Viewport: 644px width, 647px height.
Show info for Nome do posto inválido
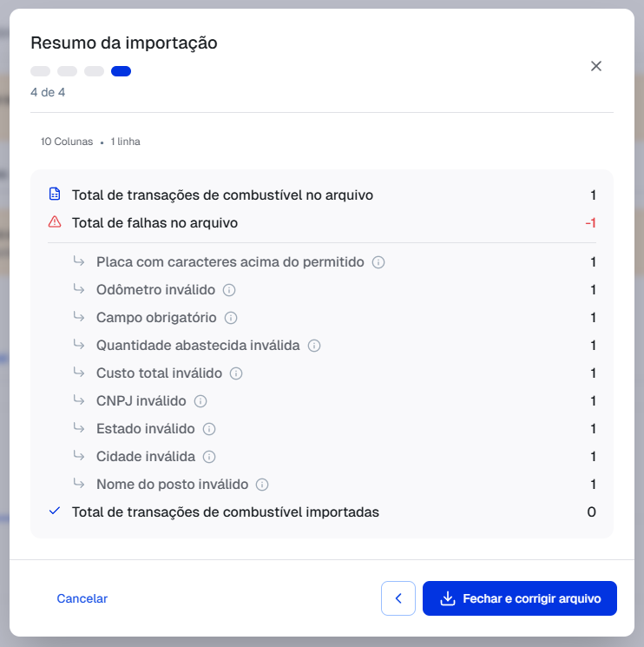click(262, 485)
